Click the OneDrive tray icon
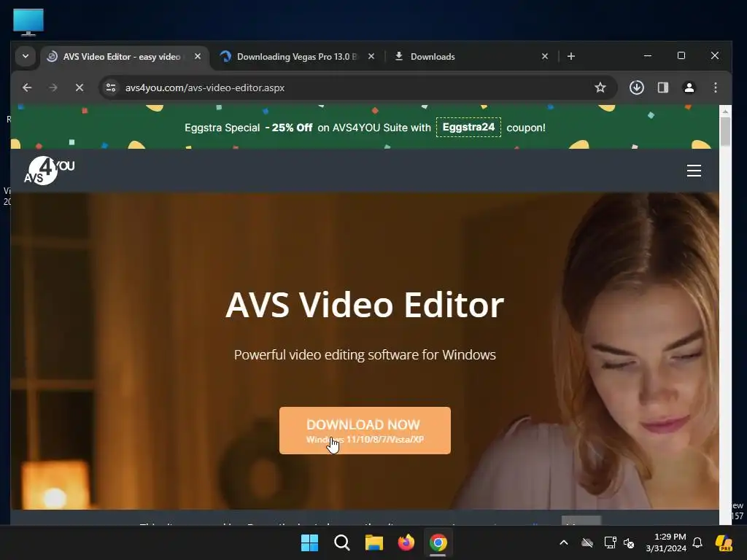The height and width of the screenshot is (560, 747). point(587,542)
